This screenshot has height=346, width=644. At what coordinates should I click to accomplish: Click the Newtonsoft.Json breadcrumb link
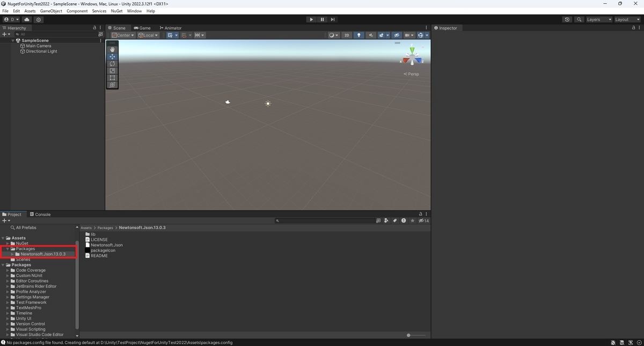click(142, 227)
